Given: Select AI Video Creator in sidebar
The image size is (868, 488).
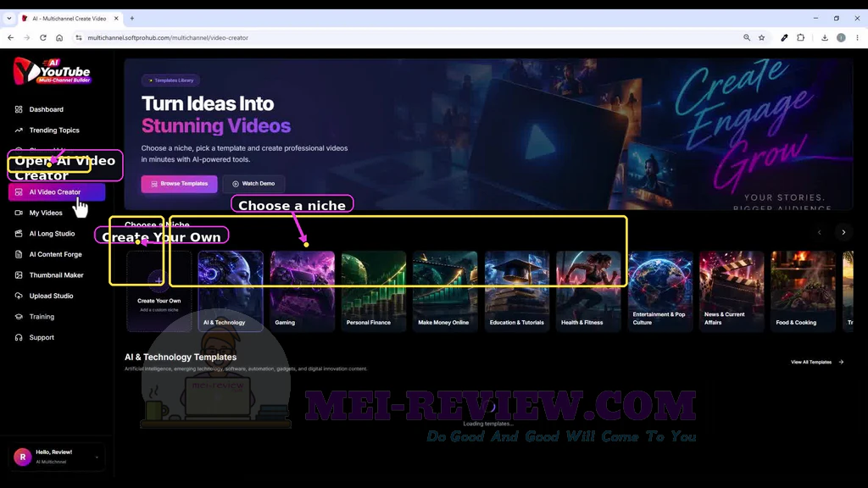Looking at the screenshot, I should tap(57, 192).
